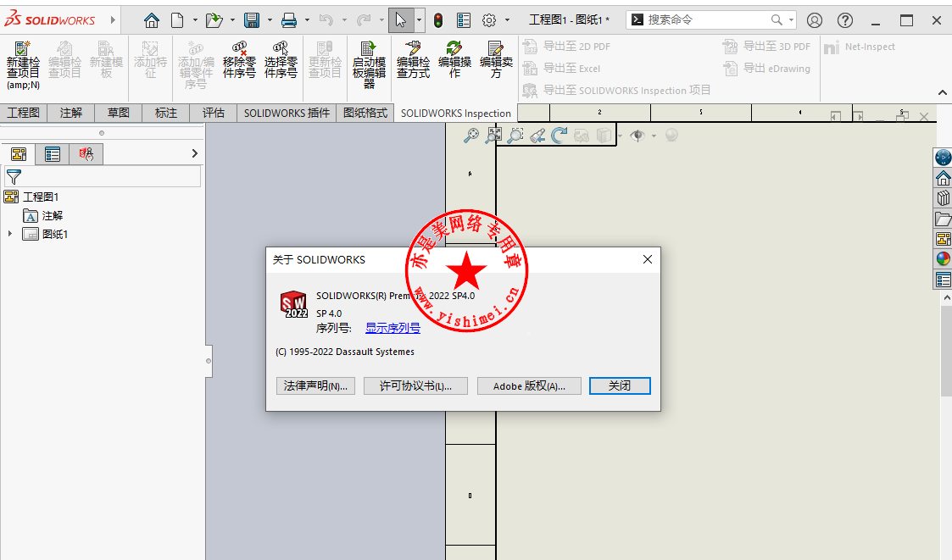Click 新建检查项目 in the Inspection ribbon
This screenshot has height=560, width=952.
23,64
